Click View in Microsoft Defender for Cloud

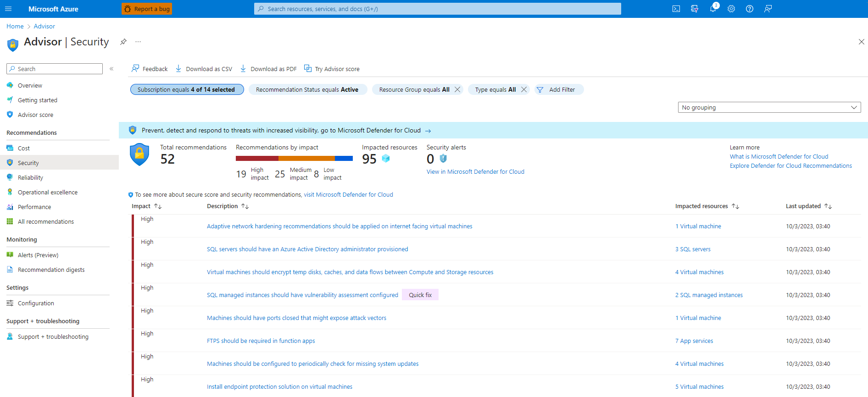(475, 171)
